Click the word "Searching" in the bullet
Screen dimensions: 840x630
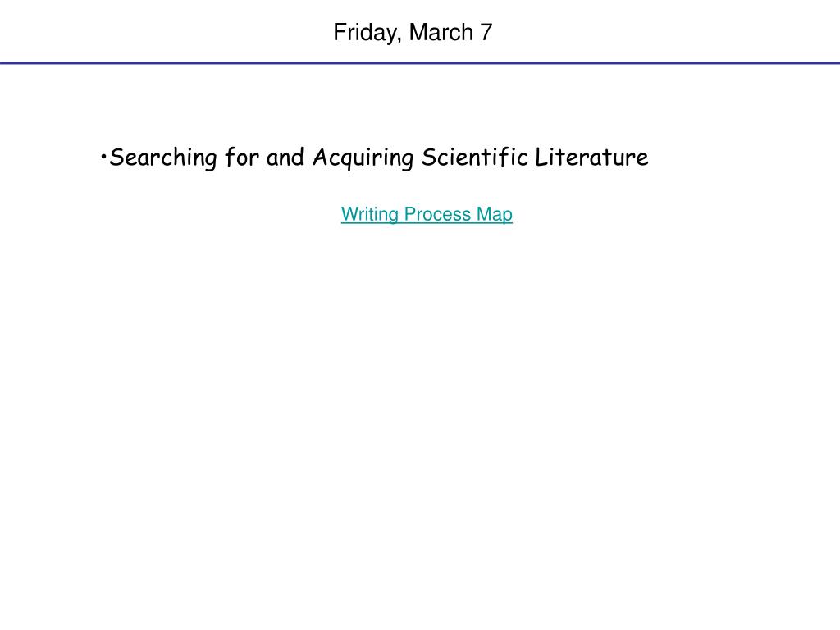tap(163, 157)
